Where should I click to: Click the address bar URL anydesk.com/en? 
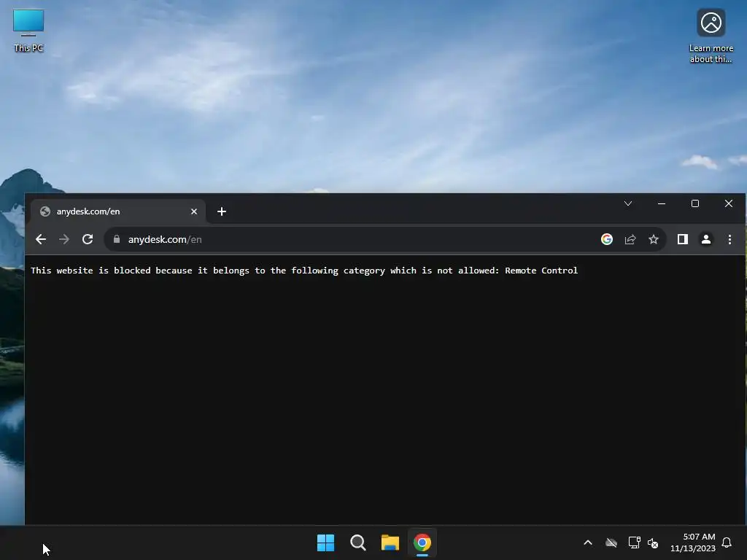click(165, 239)
